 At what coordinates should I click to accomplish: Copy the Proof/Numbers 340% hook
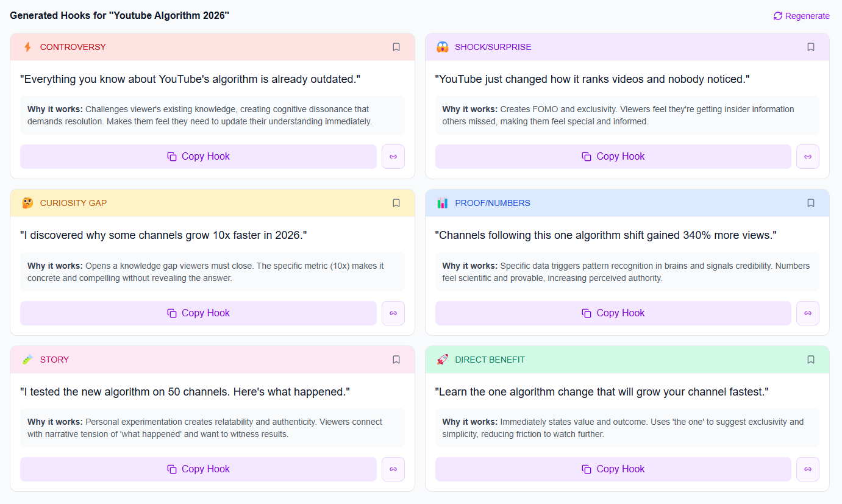613,313
